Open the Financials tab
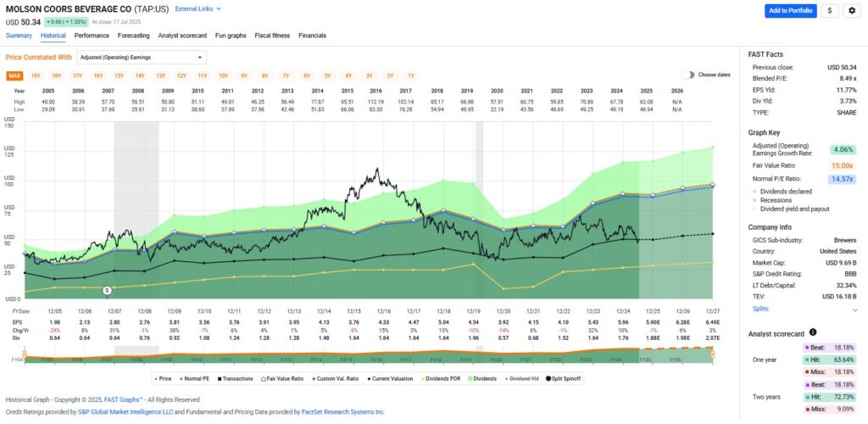The height and width of the screenshot is (424, 868). 312,36
